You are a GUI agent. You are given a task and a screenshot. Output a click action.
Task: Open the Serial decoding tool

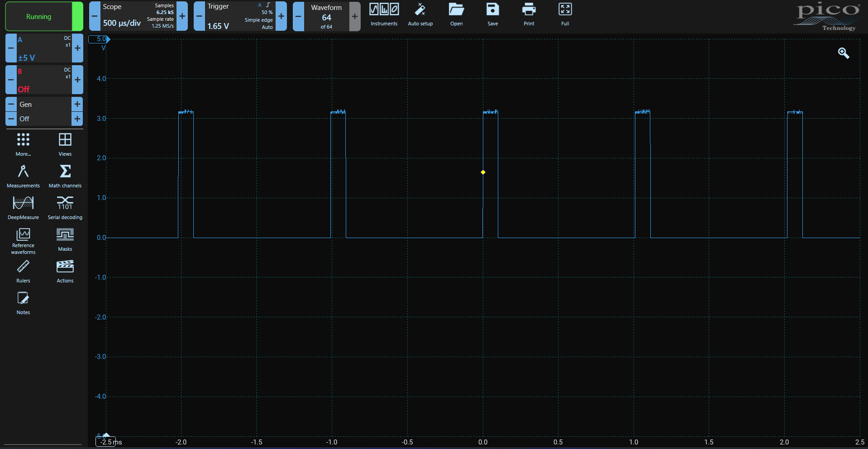[65, 208]
